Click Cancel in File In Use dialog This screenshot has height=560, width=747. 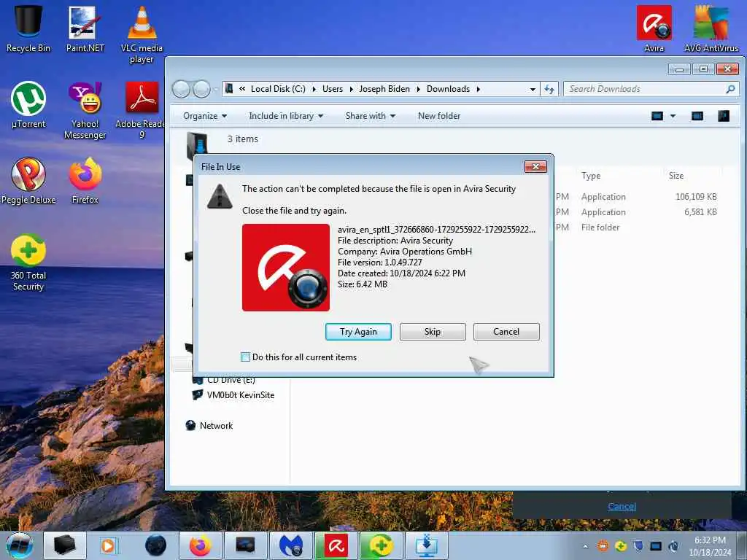(x=506, y=332)
